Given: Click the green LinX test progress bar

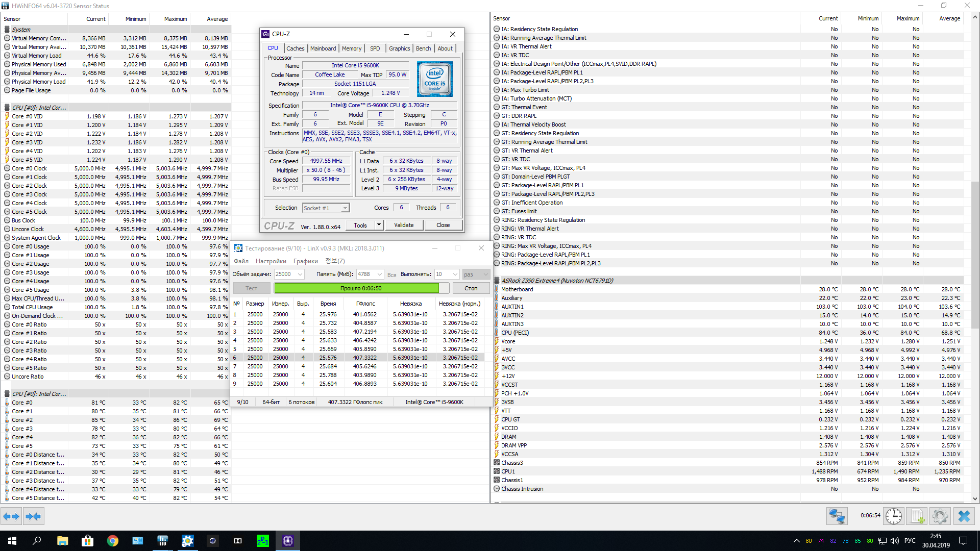Looking at the screenshot, I should tap(356, 288).
